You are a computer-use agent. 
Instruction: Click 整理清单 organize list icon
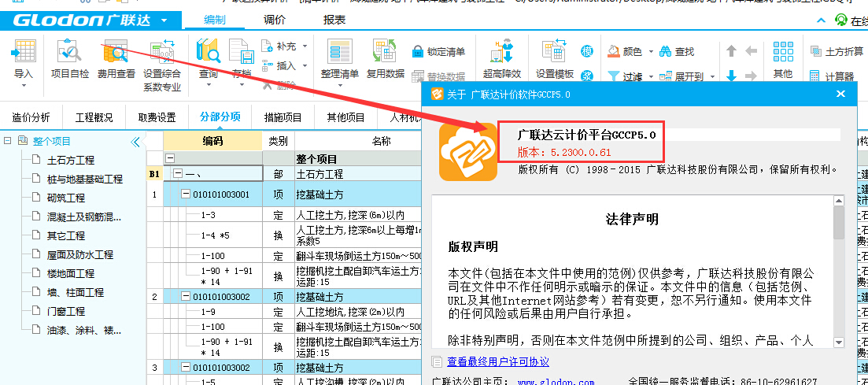click(x=340, y=52)
